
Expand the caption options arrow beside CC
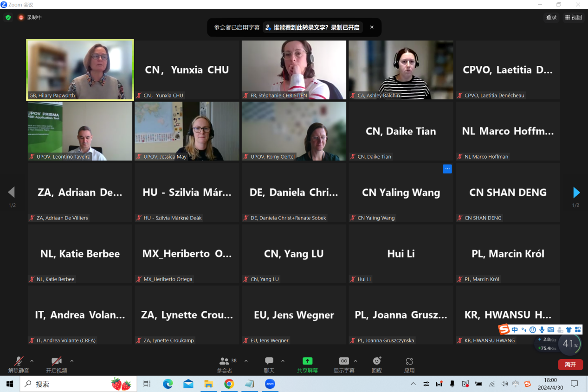[x=355, y=361]
